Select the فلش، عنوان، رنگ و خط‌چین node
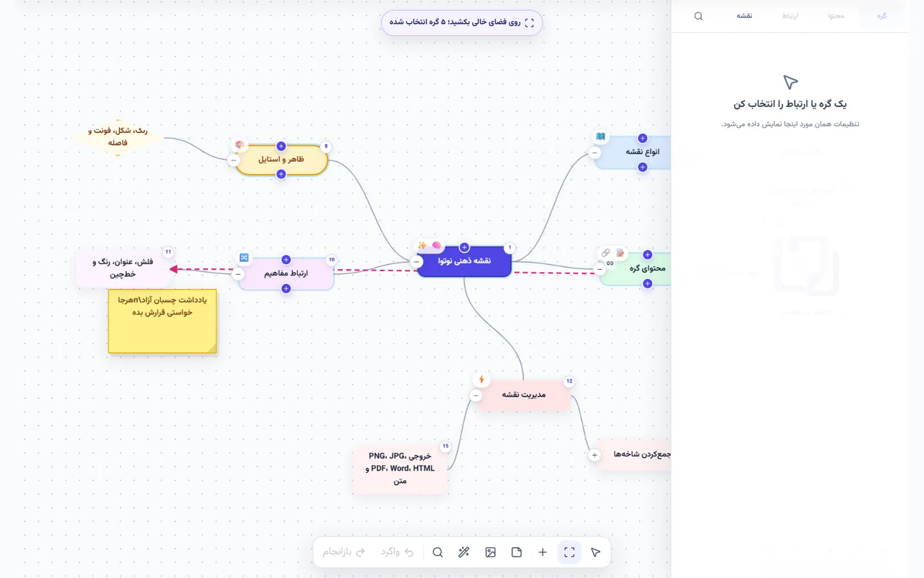This screenshot has width=924, height=578. [x=123, y=268]
